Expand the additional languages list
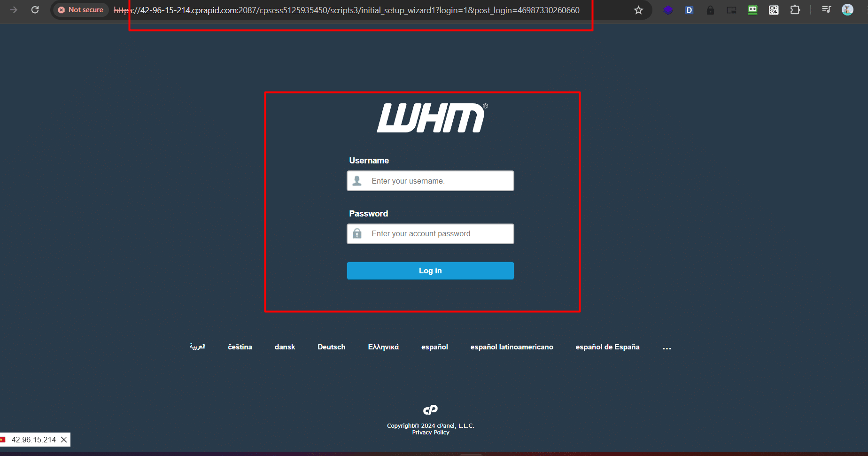 coord(667,348)
